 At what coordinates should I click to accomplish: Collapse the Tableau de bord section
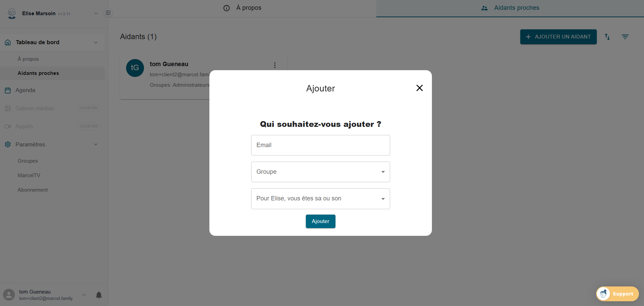tap(96, 43)
